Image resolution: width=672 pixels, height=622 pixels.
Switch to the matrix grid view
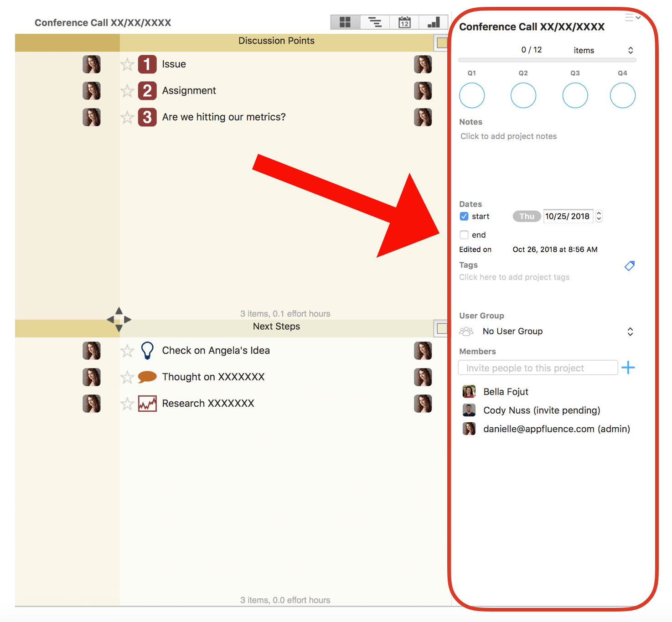(x=345, y=22)
